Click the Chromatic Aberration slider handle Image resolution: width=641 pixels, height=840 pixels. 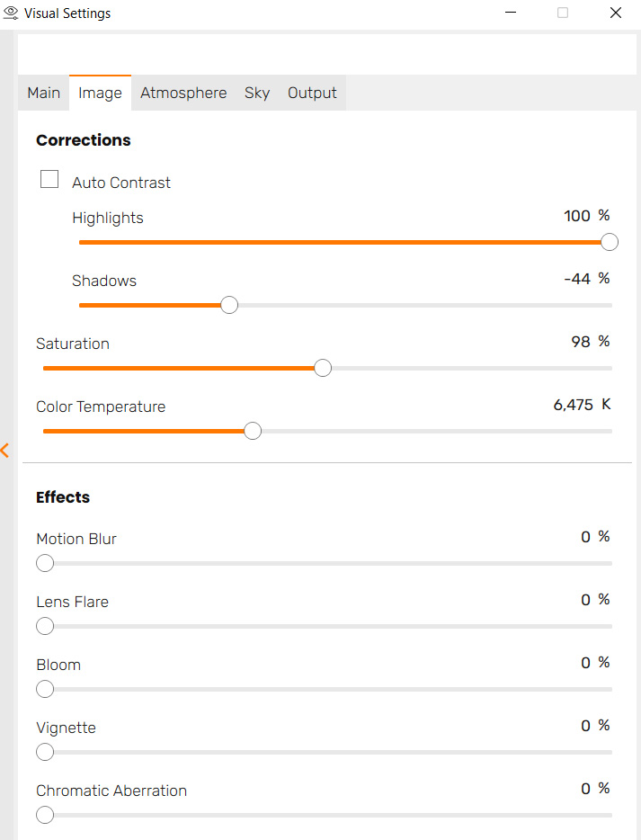click(45, 816)
